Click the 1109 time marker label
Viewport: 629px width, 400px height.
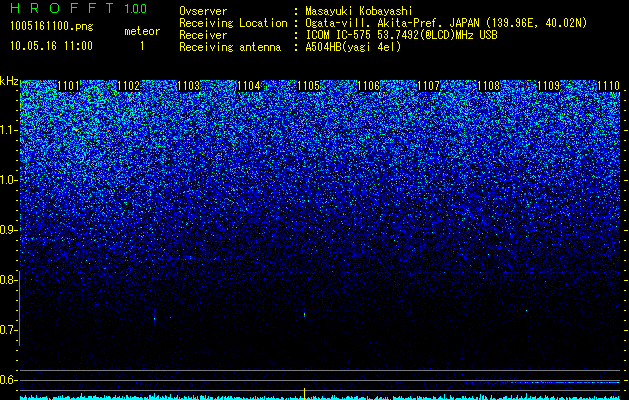548,86
